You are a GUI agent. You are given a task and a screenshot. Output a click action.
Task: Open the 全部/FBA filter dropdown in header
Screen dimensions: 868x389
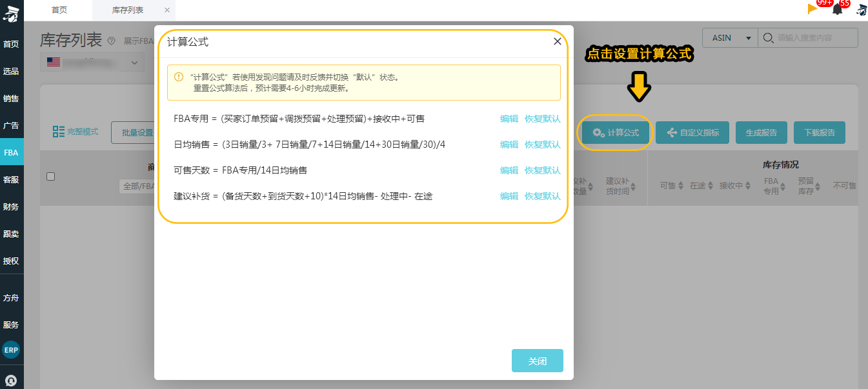point(137,186)
